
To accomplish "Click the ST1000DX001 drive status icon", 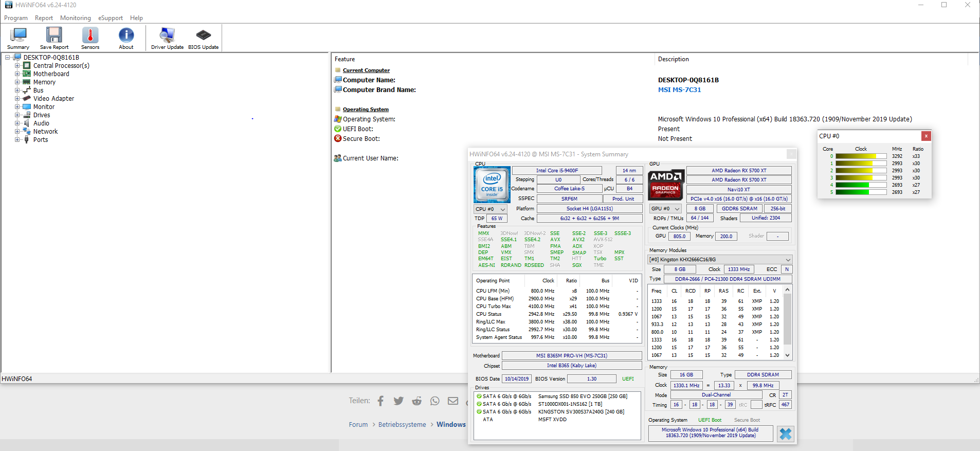I will tap(479, 404).
